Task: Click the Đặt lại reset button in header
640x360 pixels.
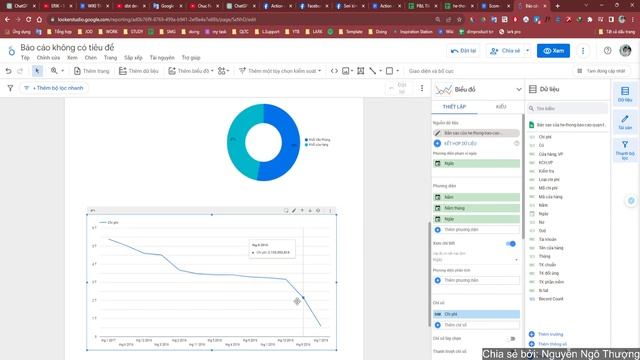Action: (463, 51)
